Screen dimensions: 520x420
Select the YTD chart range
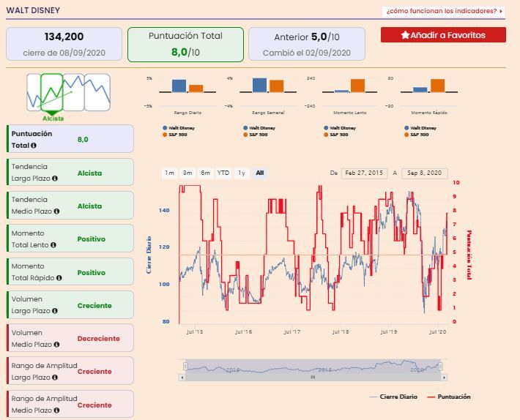tap(223, 173)
